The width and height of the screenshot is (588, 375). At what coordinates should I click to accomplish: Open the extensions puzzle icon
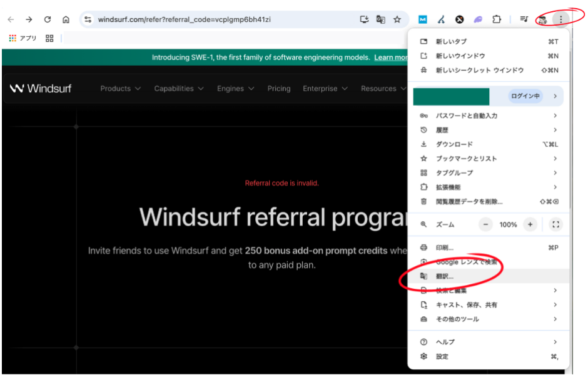click(497, 19)
